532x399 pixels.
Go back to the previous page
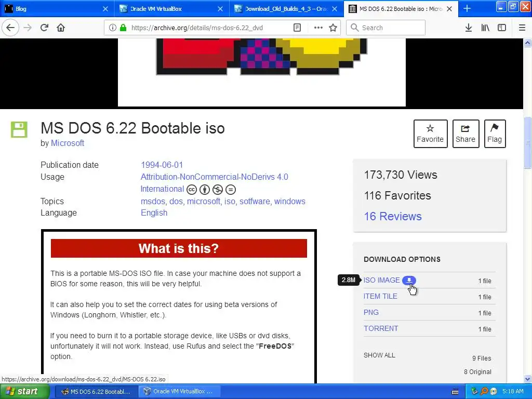click(10, 28)
